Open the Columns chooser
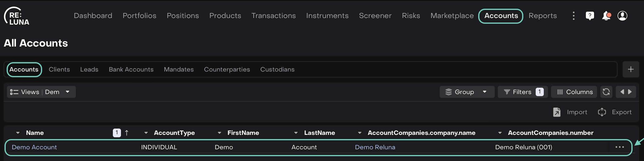Image resolution: width=644 pixels, height=161 pixels. 574,92
